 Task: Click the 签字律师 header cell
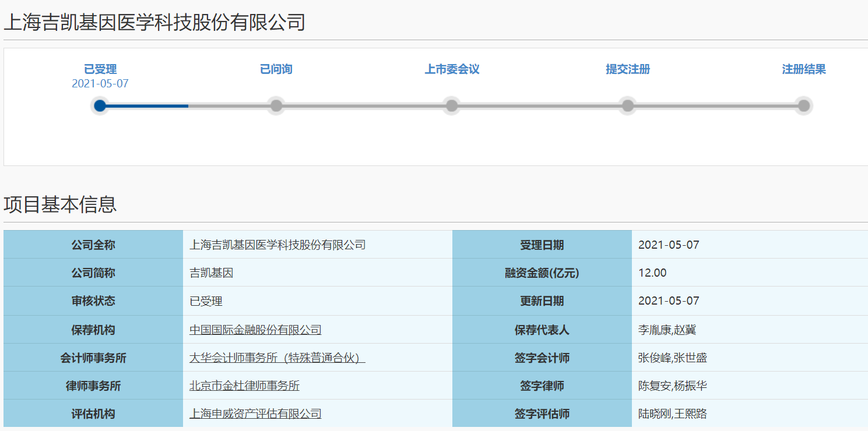(x=542, y=386)
